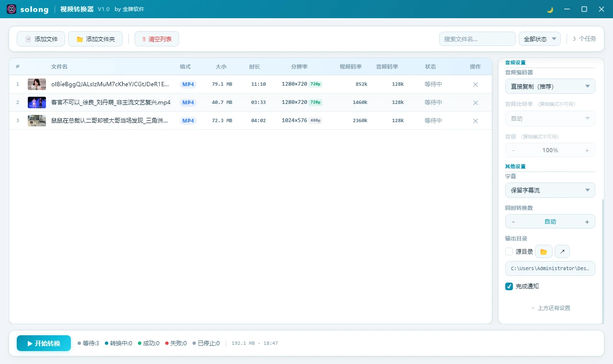This screenshot has width=613, height=364.
Task: Enable the 源目录 checkbox
Action: [509, 251]
